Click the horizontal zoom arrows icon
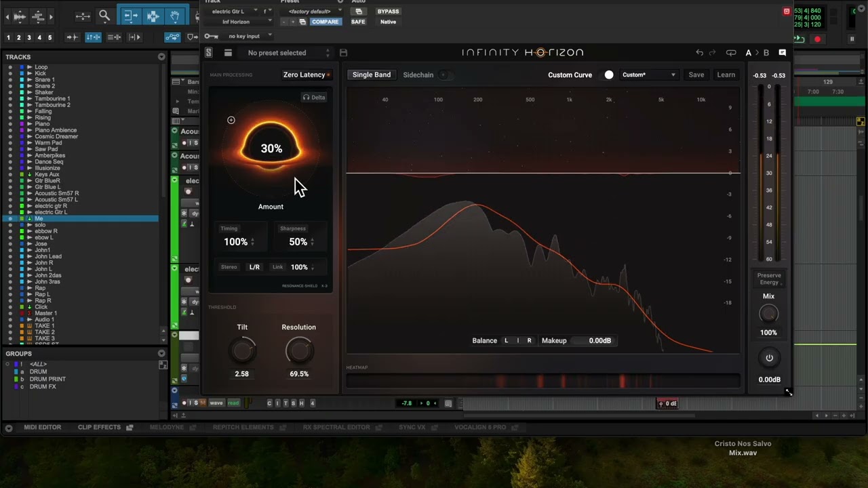The width and height of the screenshot is (868, 488). tap(83, 16)
